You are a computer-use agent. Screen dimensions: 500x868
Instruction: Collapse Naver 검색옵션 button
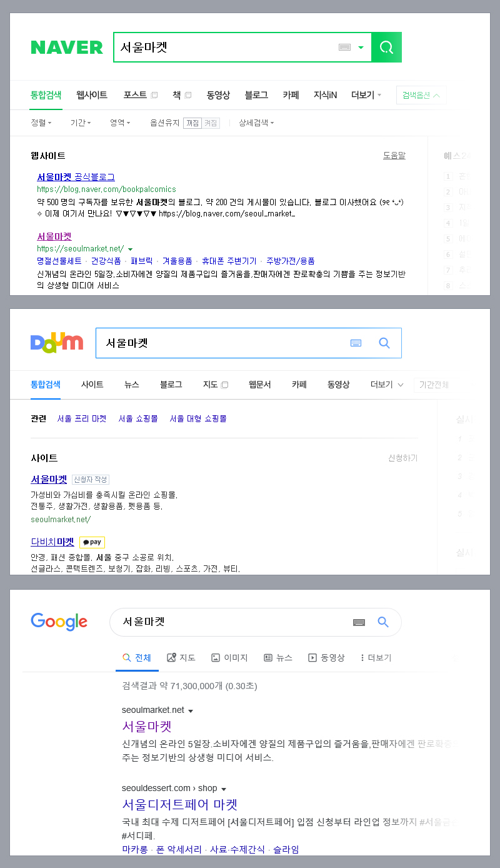421,95
